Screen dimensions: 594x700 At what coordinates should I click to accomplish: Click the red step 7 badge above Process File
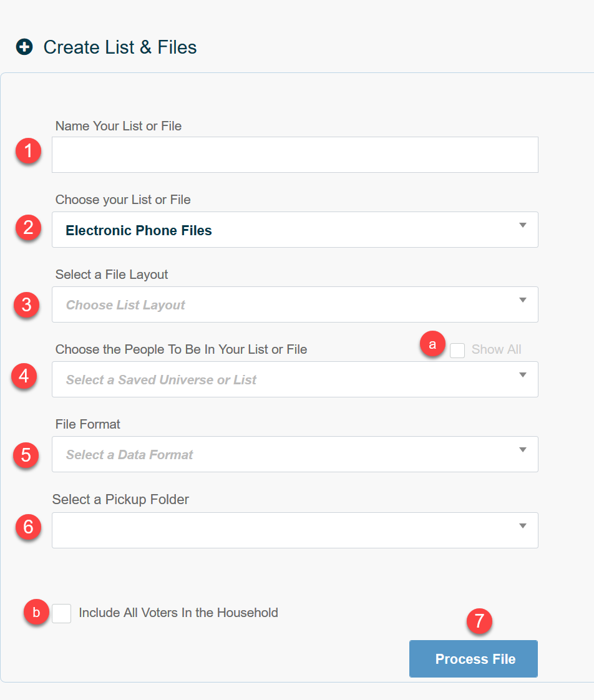480,621
